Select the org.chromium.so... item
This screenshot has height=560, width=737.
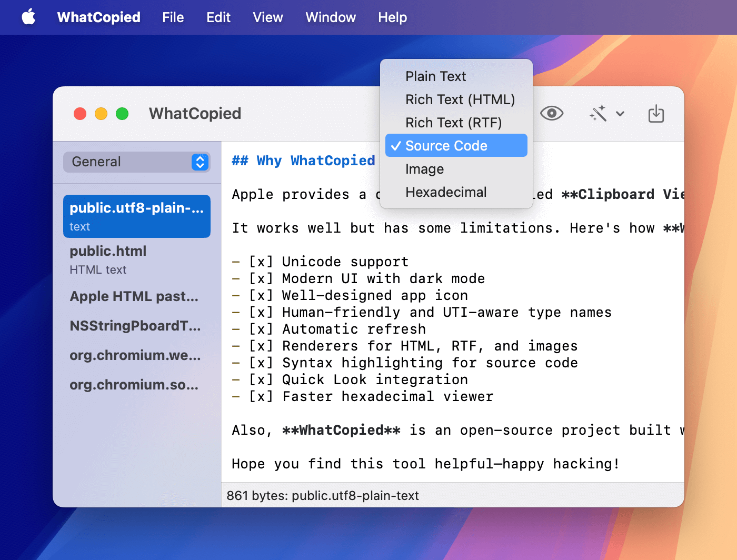[x=137, y=385]
